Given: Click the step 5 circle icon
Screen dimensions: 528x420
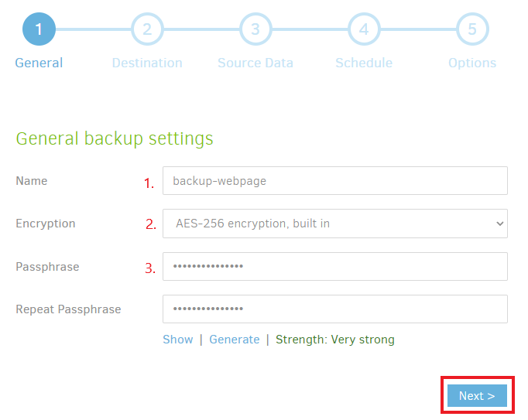Looking at the screenshot, I should 472,29.
